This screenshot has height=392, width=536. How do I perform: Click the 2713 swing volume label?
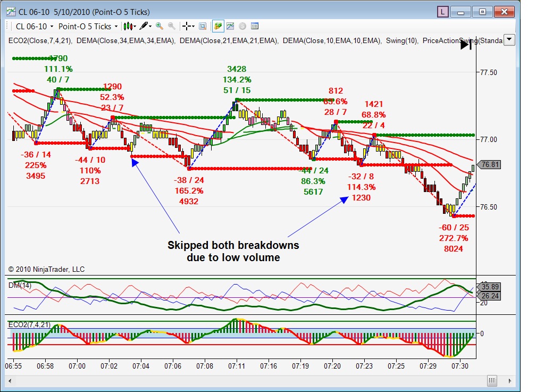coord(90,181)
